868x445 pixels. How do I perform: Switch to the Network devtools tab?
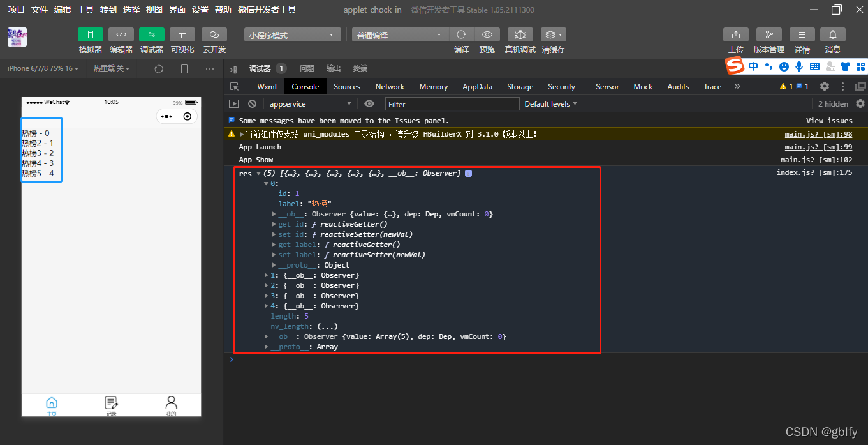coord(390,86)
